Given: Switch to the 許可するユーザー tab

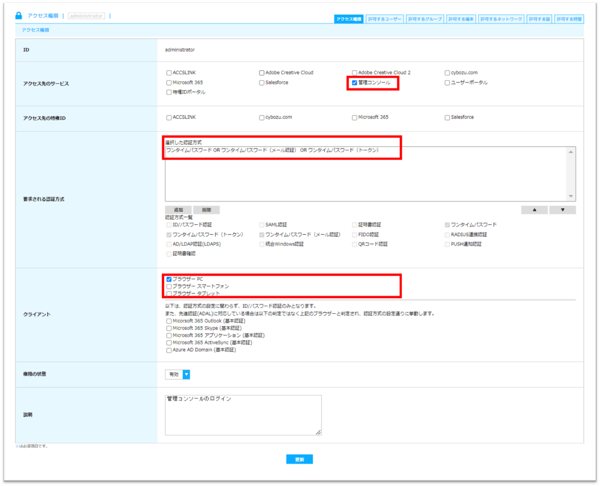Looking at the screenshot, I should 385,19.
